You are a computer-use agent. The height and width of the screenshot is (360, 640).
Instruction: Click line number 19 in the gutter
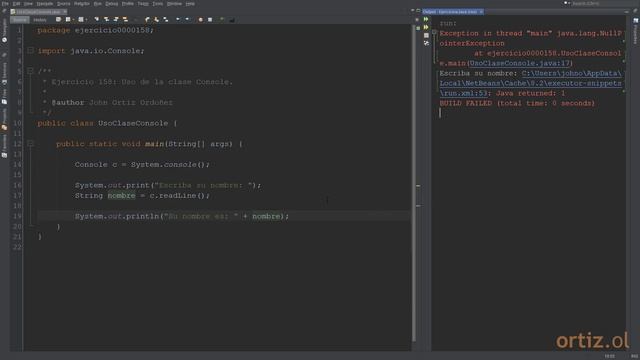pyautogui.click(x=17, y=216)
